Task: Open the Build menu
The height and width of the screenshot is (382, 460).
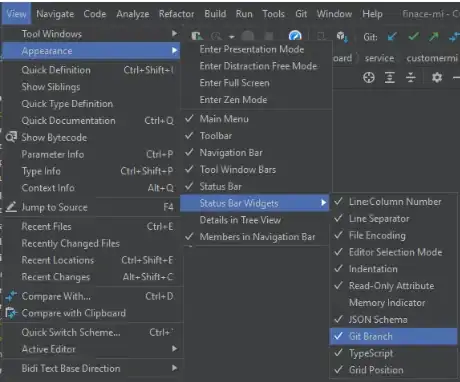Action: pyautogui.click(x=215, y=14)
